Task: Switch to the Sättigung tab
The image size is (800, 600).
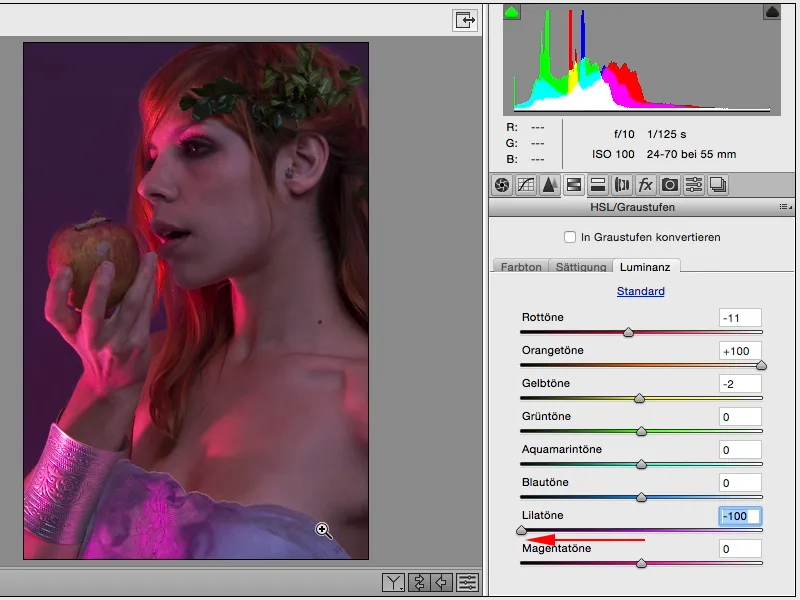Action: pos(581,266)
